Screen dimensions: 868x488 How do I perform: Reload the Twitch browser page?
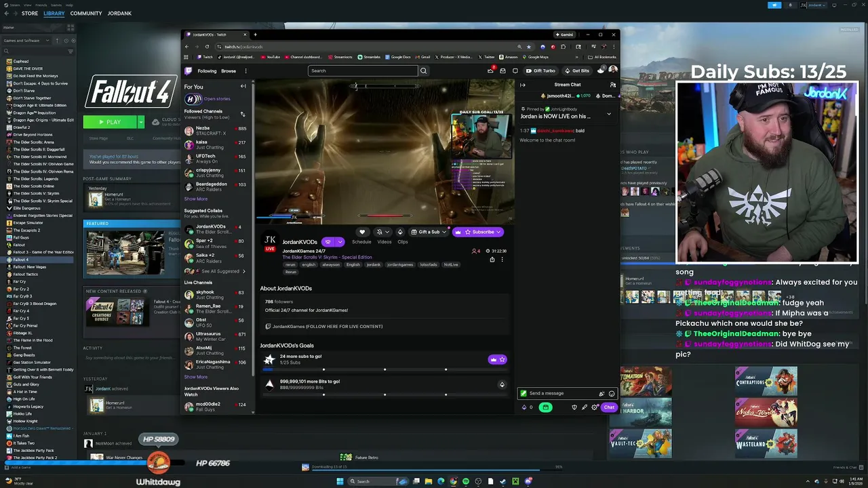point(207,47)
